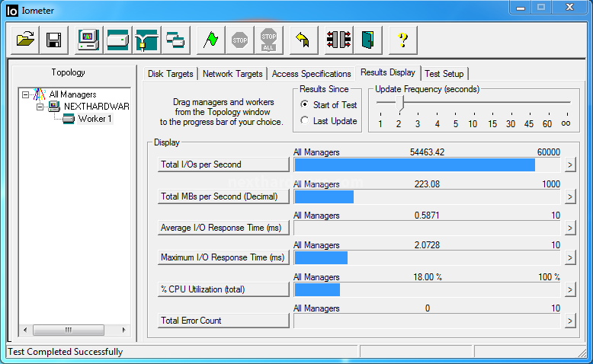Image resolution: width=593 pixels, height=364 pixels.
Task: Click the 54463.42 I/Os value
Action: click(427, 152)
